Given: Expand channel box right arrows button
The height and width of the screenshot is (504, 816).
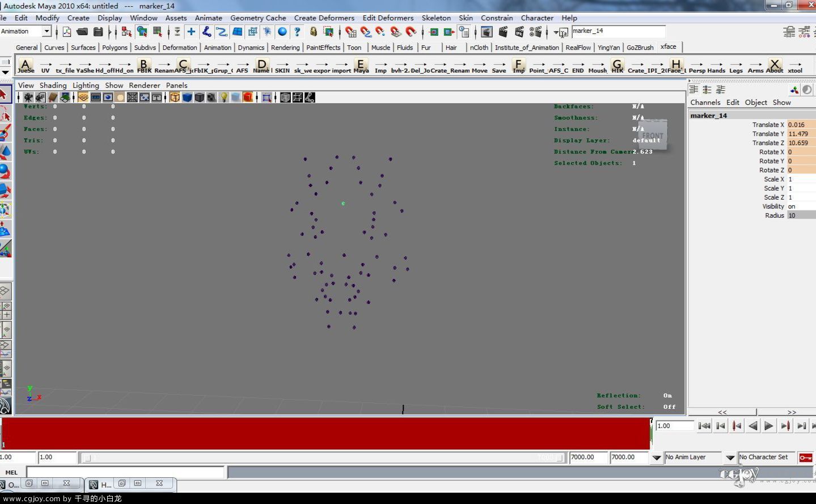Looking at the screenshot, I should (x=792, y=412).
